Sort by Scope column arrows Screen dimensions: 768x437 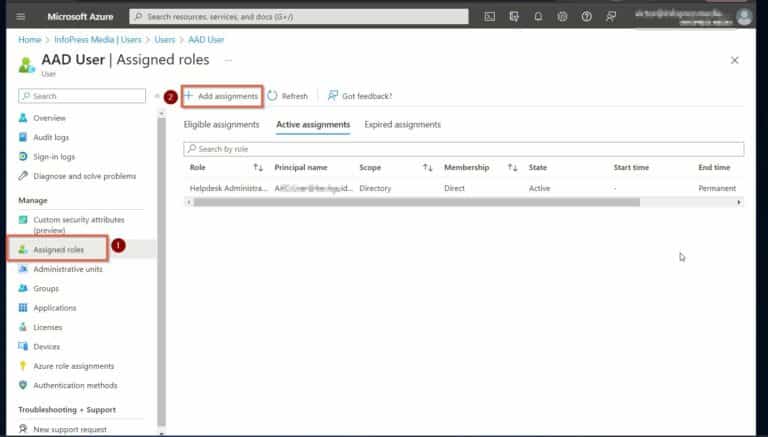coord(428,168)
